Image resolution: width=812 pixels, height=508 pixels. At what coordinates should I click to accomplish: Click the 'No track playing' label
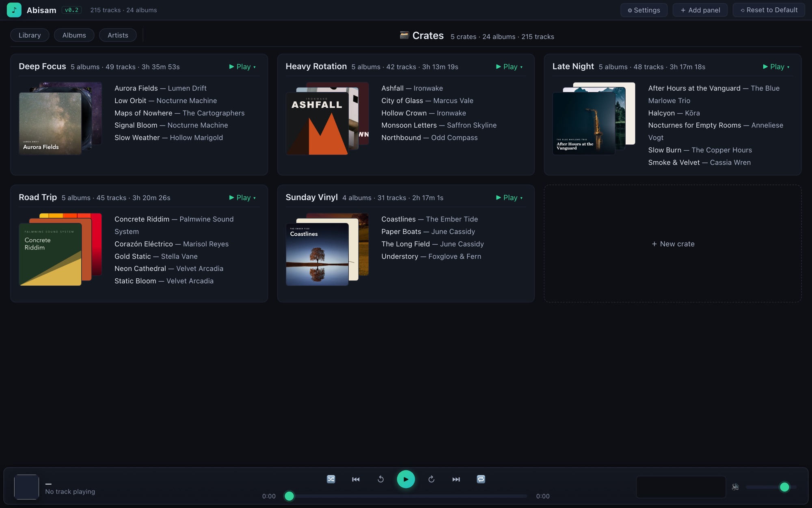(x=70, y=491)
